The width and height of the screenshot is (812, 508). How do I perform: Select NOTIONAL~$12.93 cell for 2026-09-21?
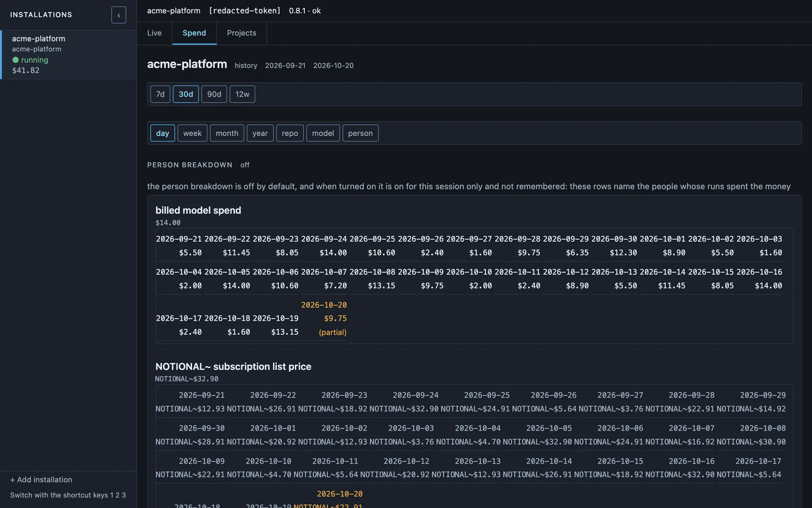(x=190, y=402)
